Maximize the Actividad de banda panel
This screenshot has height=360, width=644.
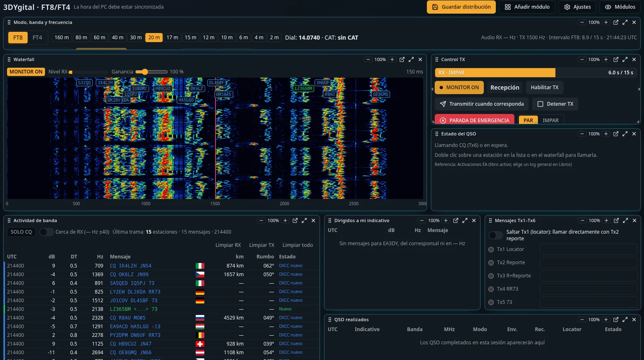point(304,220)
